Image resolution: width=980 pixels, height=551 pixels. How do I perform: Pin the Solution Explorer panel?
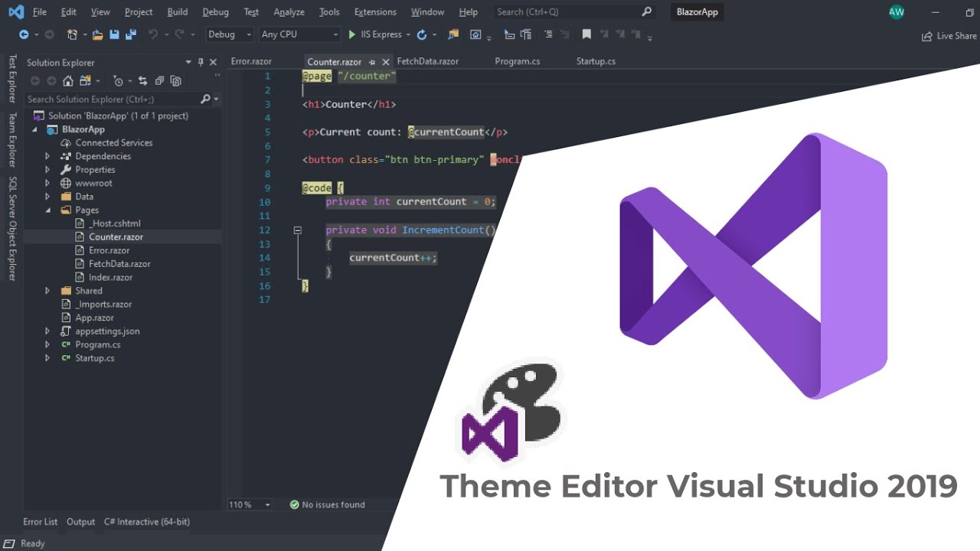point(201,62)
